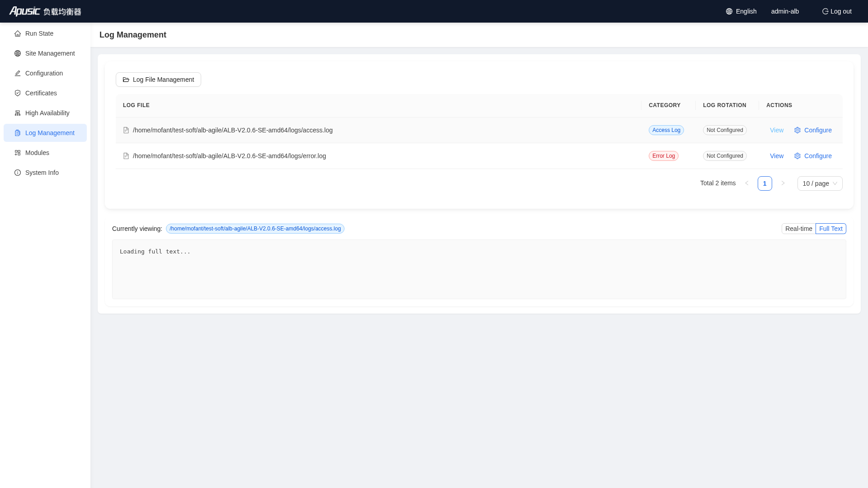Viewport: 868px width, 488px height.
Task: Go to the next page arrow
Action: [783, 183]
